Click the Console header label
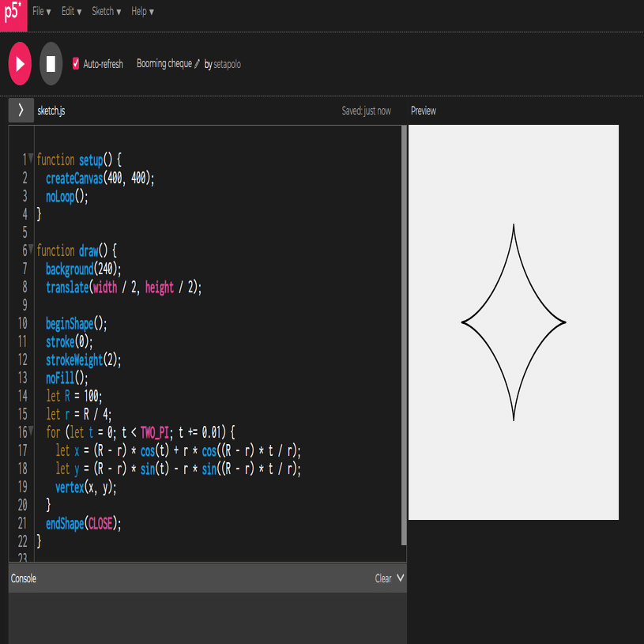 pyautogui.click(x=24, y=578)
